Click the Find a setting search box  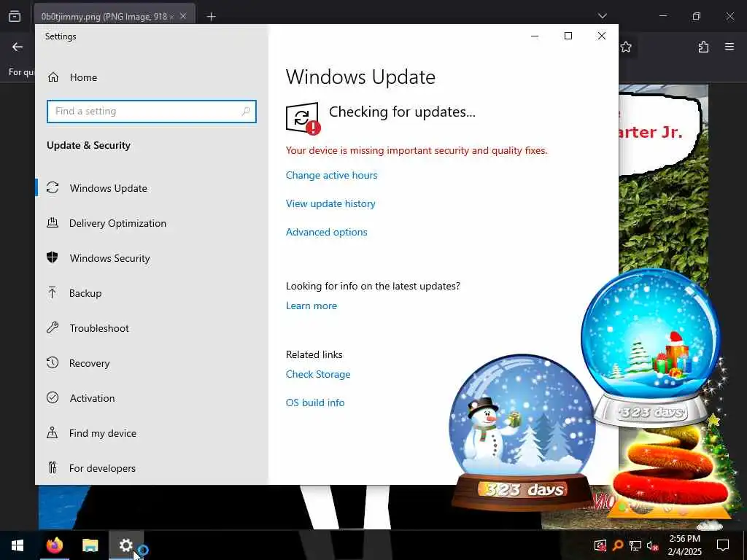click(x=152, y=111)
